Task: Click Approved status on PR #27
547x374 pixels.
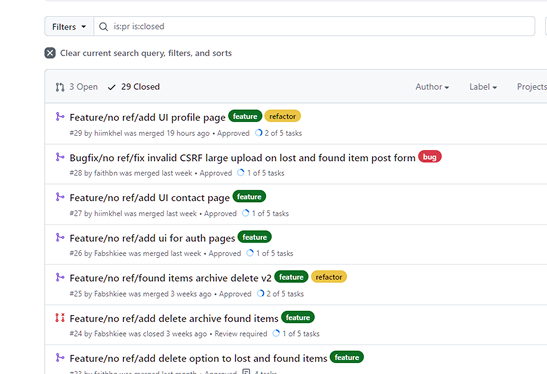Action: pyautogui.click(x=220, y=214)
